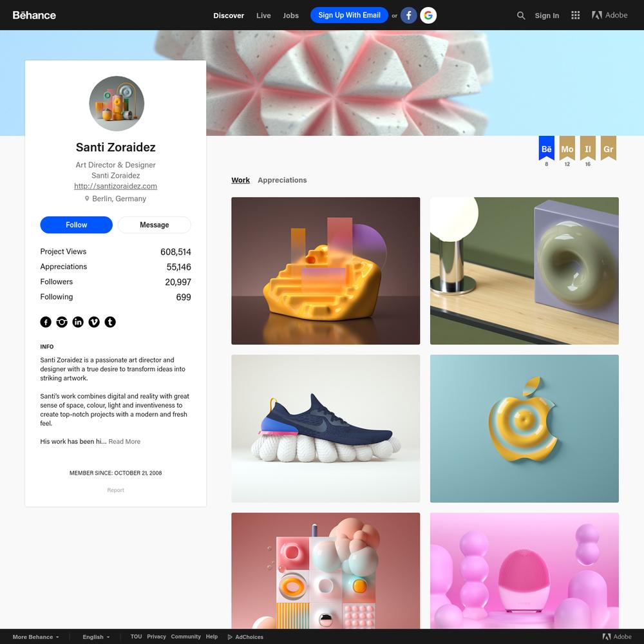Image resolution: width=644 pixels, height=644 pixels.
Task: Sign up with Facebook icon
Action: pos(408,15)
